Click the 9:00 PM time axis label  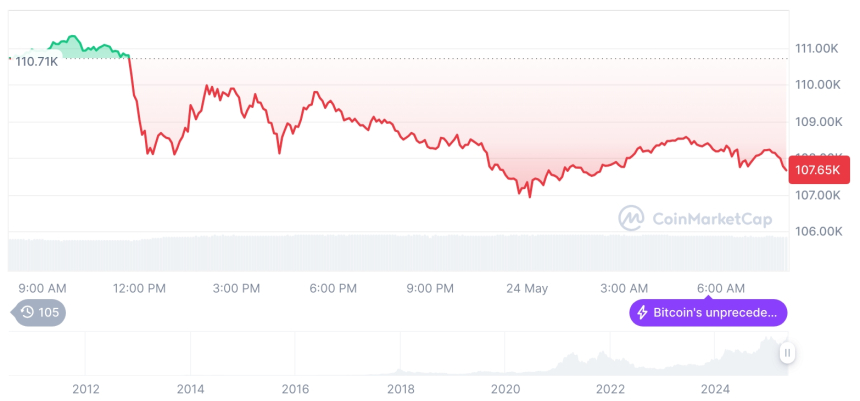430,288
